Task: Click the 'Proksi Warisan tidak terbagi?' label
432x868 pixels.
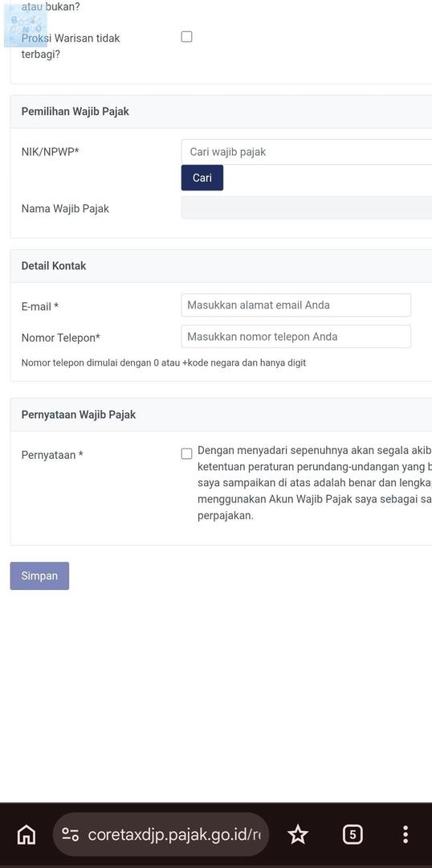Action: click(71, 47)
